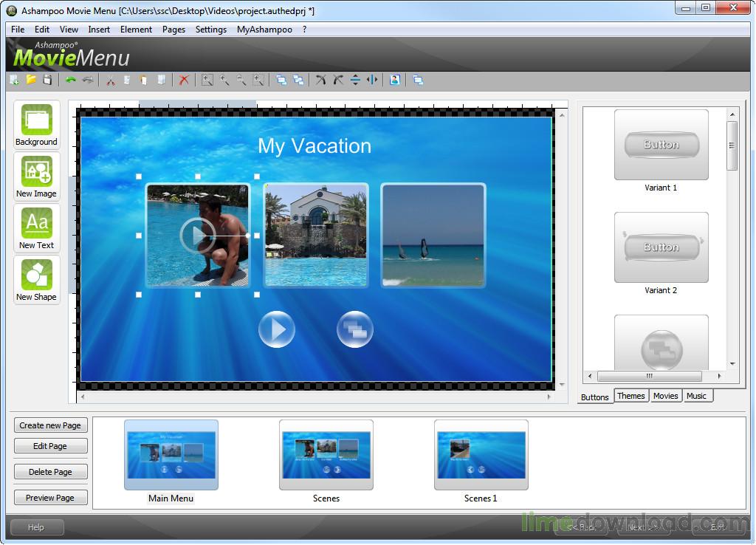Open the ? help menu

coord(304,30)
